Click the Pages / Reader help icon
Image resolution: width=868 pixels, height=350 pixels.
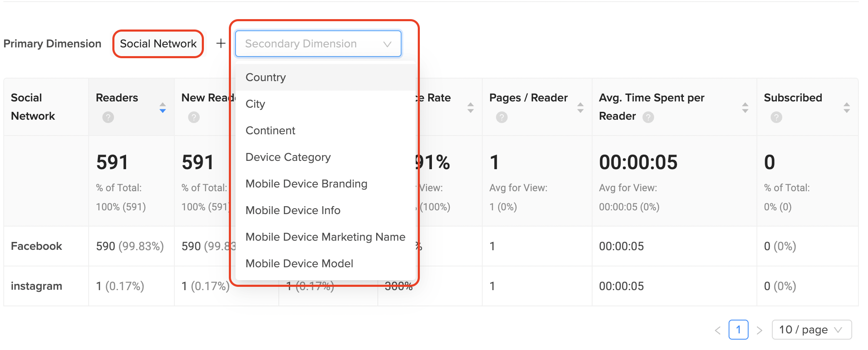click(501, 117)
